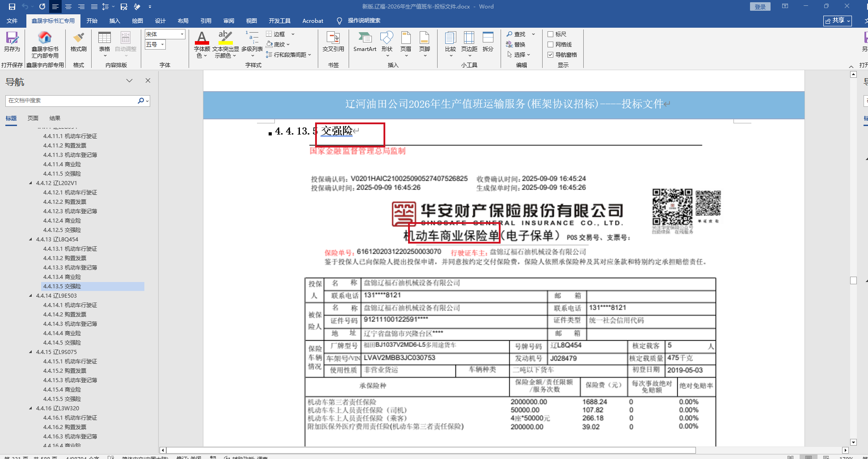Enable the 网格线 gridlines checkbox

tap(551, 44)
